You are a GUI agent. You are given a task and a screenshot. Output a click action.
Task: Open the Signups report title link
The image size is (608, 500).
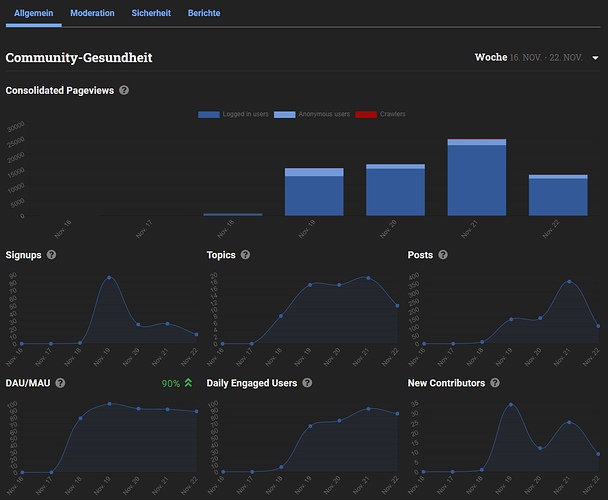pos(23,255)
